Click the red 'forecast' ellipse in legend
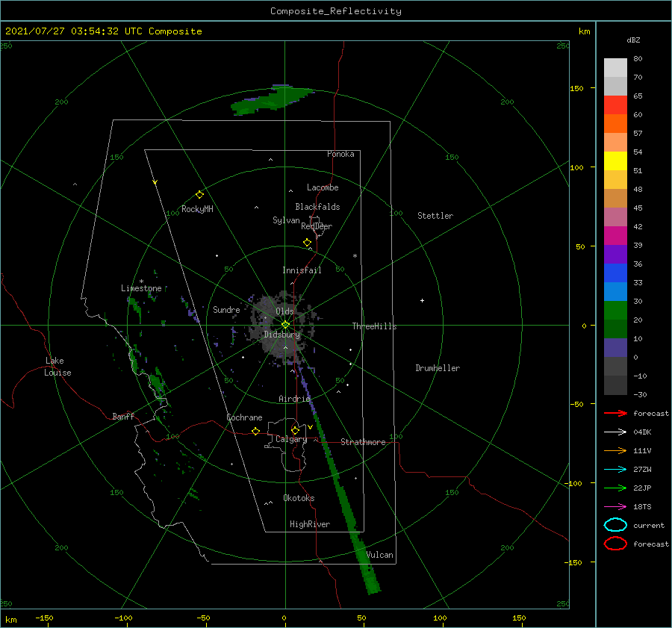Image resolution: width=672 pixels, height=628 pixels. pyautogui.click(x=615, y=544)
